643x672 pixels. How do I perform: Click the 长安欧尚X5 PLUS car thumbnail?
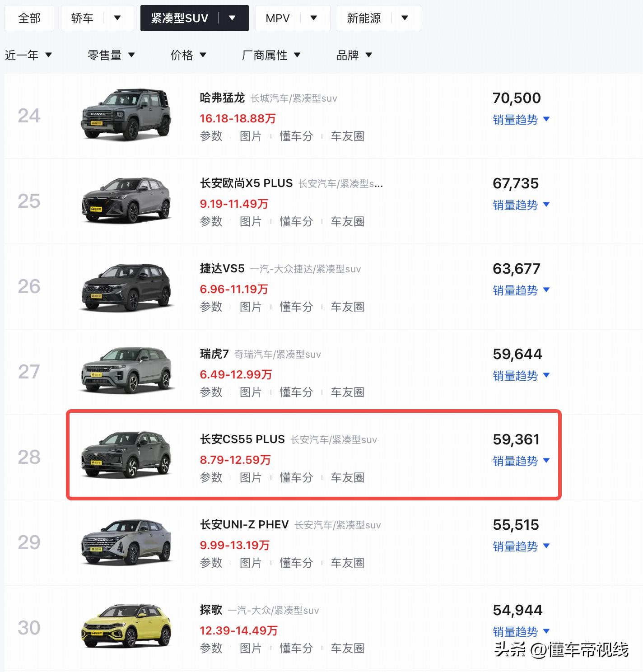coord(126,200)
